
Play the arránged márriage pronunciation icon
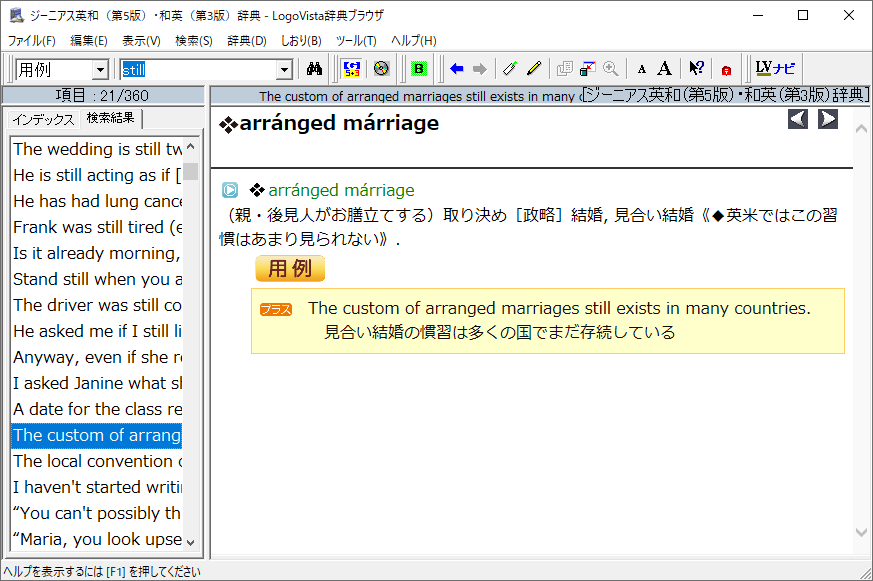tap(230, 190)
